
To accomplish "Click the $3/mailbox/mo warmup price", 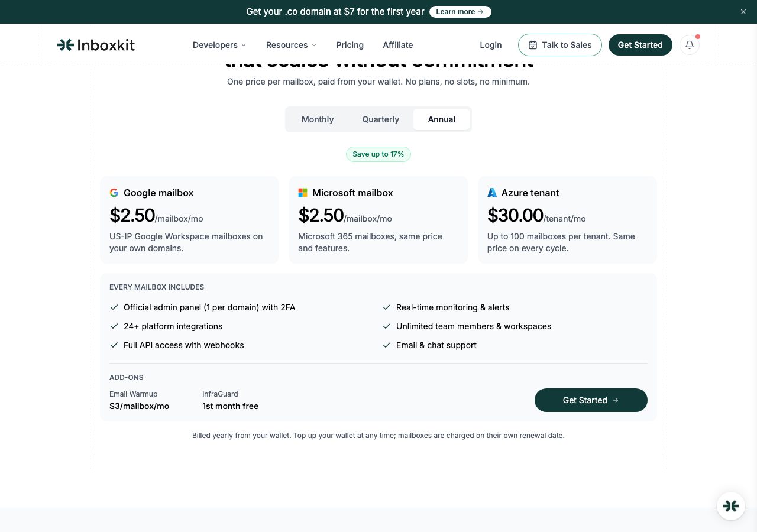I will (x=139, y=406).
